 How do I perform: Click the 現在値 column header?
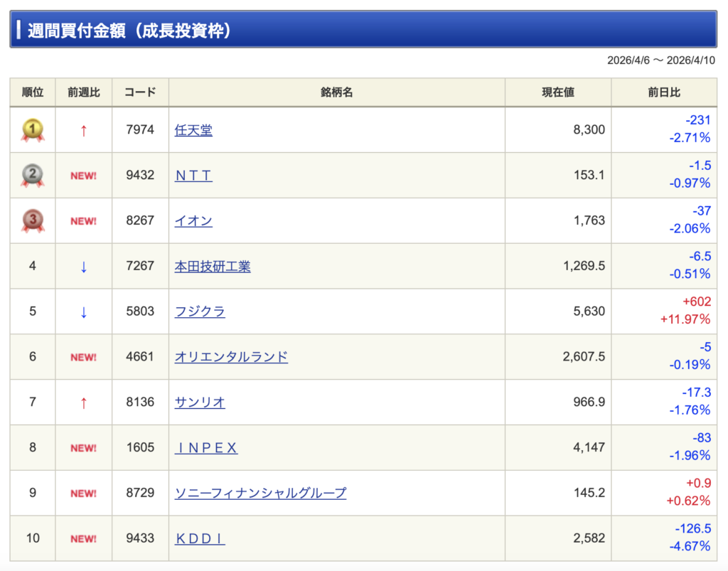[557, 92]
